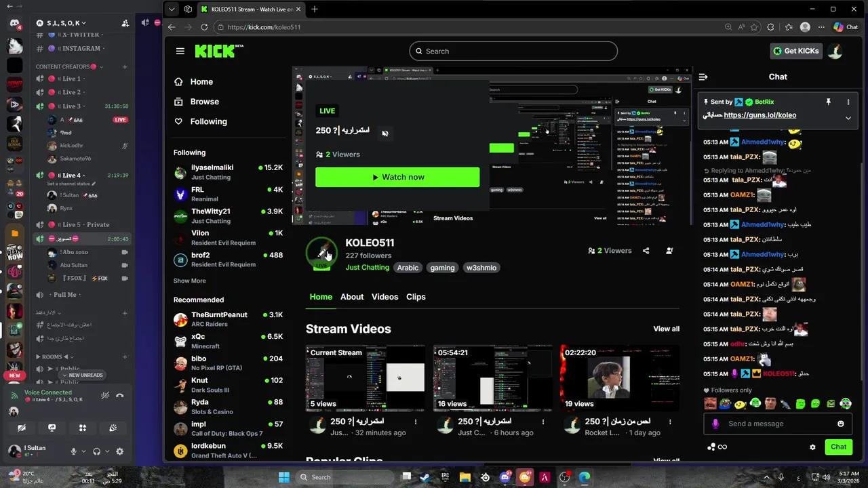Open the Kick hamburger menu
This screenshot has height=488, width=868.
pos(180,51)
